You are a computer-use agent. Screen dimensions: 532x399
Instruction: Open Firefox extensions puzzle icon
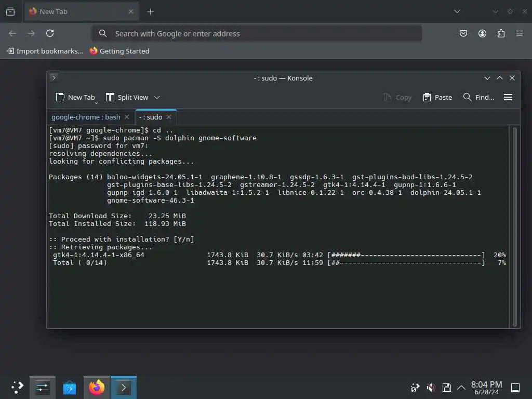[x=501, y=33]
